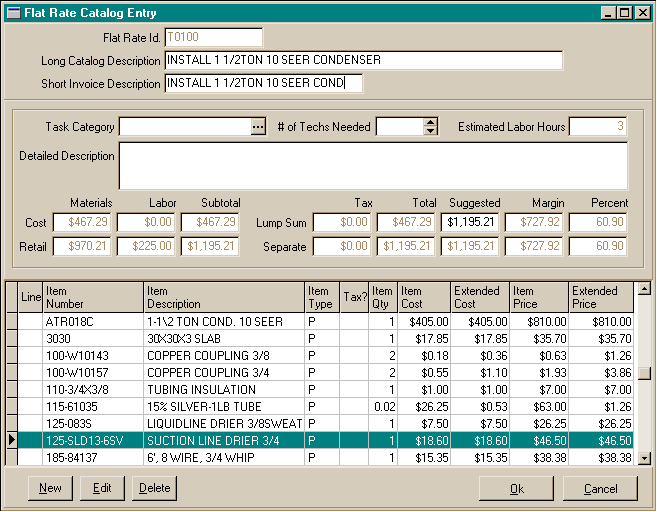Screen dimensions: 657x512
Task: Click the Flat Rate Catalog window title icon
Action: [12, 12]
